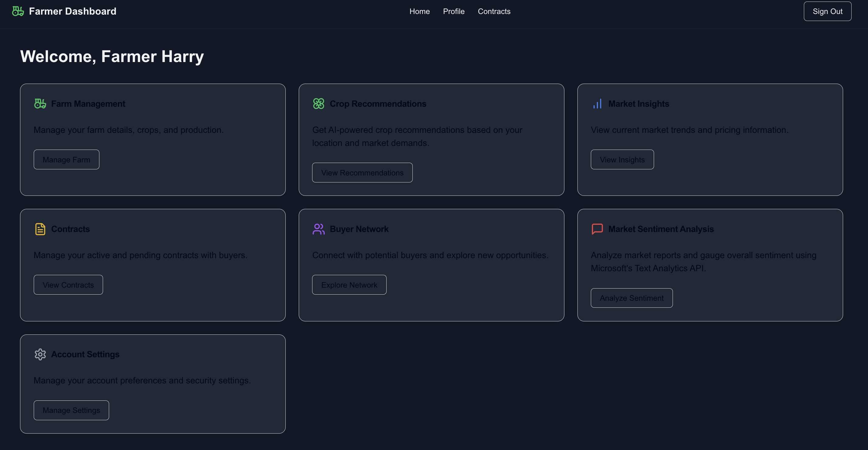The image size is (868, 450).
Task: Click the tractor logo beside Farmer Dashboard
Action: (18, 11)
